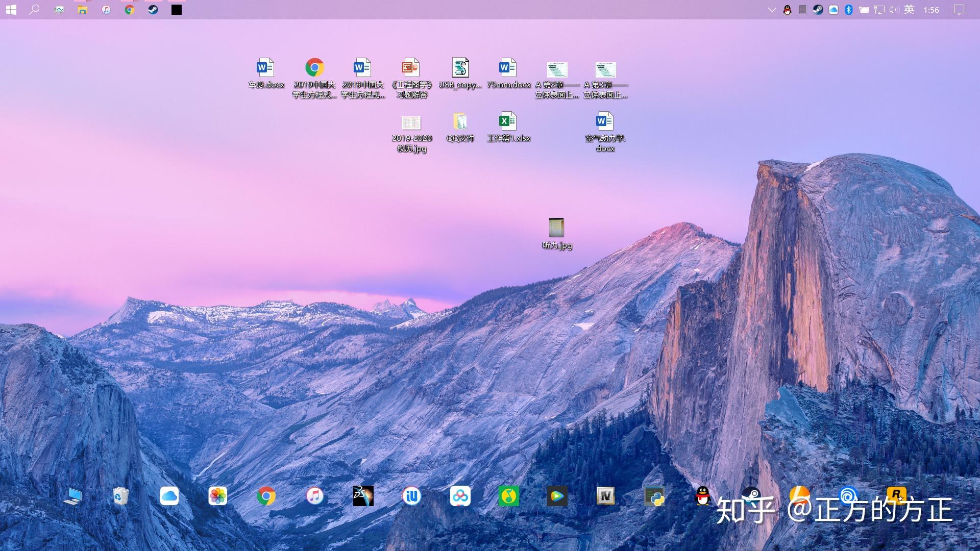Click the iCloud dock icon
This screenshot has width=980, height=551.
169,496
